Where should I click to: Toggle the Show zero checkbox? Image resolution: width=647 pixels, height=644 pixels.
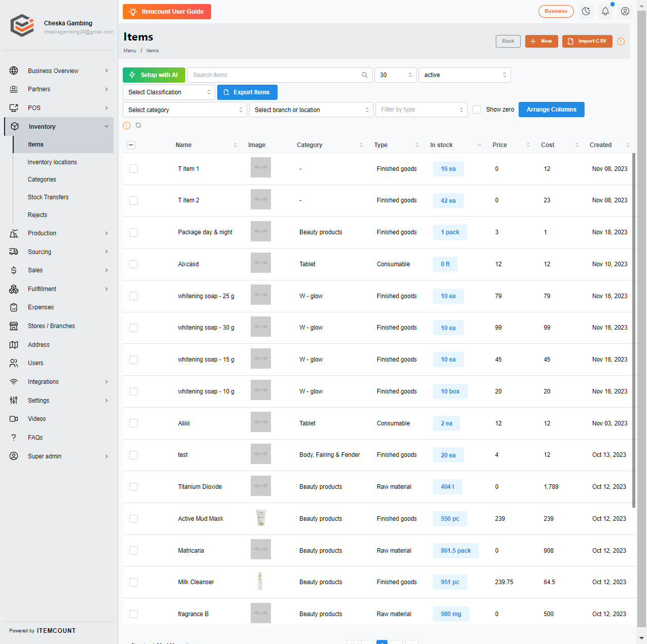[x=476, y=110]
